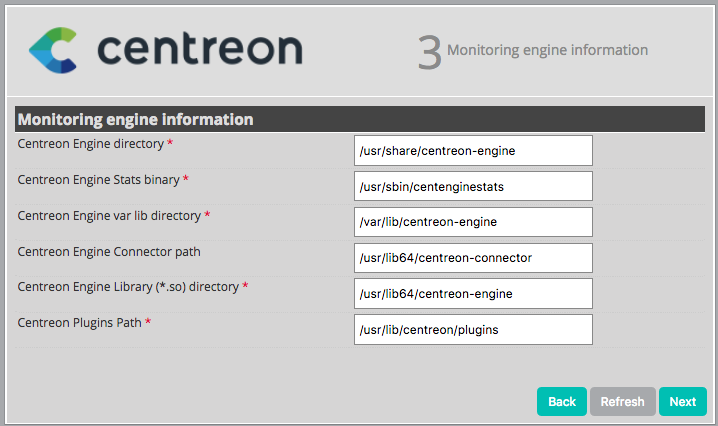
Task: Select the Engine var lib directory field
Action: pos(473,222)
